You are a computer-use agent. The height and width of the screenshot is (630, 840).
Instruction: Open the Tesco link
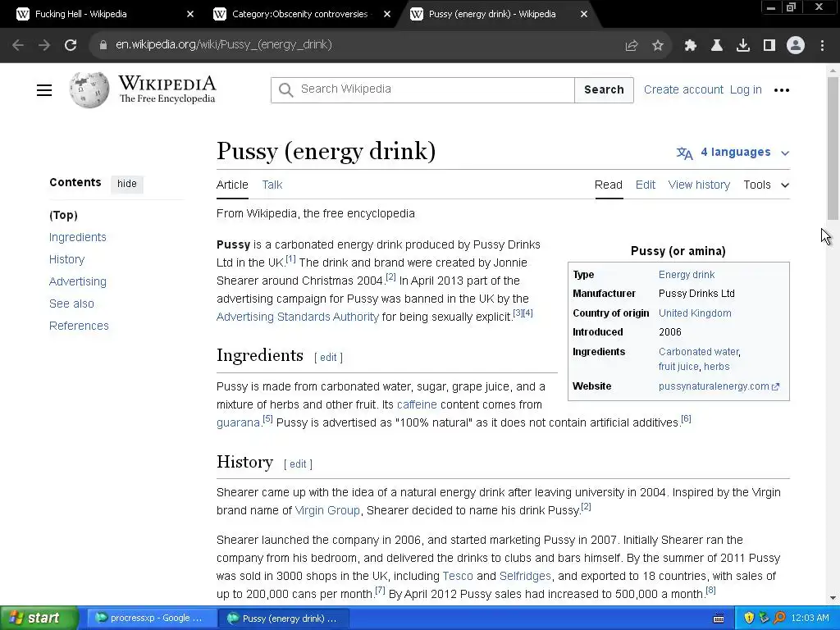(458, 577)
